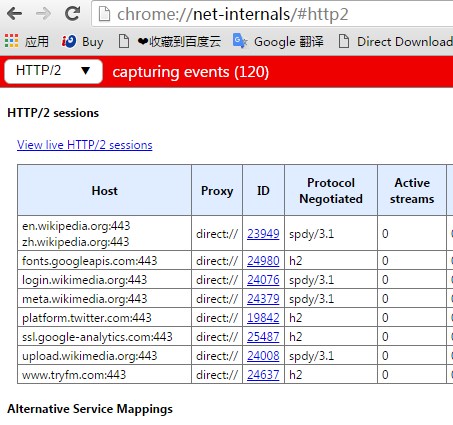Focus the chrome://net-internals address bar
The height and width of the screenshot is (425, 453).
coord(272,14)
